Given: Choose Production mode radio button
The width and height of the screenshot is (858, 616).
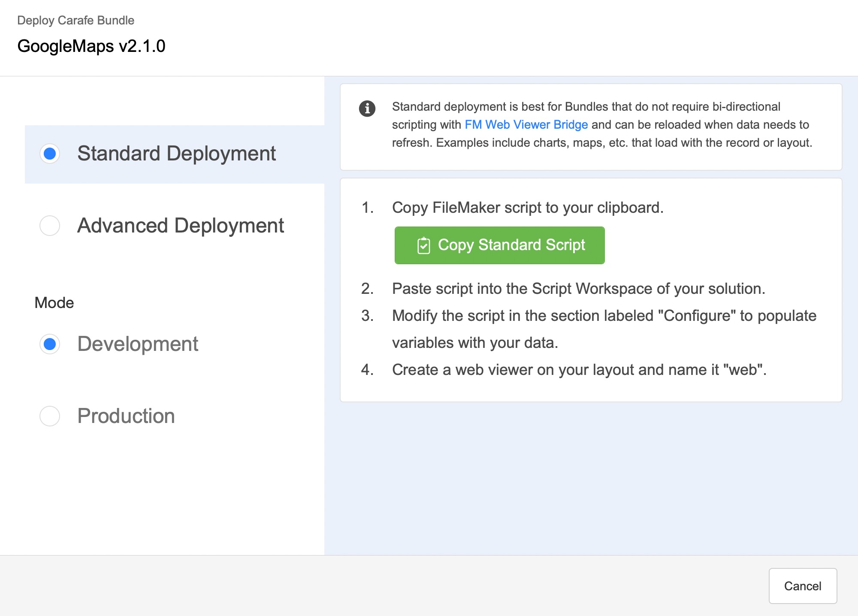Looking at the screenshot, I should tap(50, 416).
